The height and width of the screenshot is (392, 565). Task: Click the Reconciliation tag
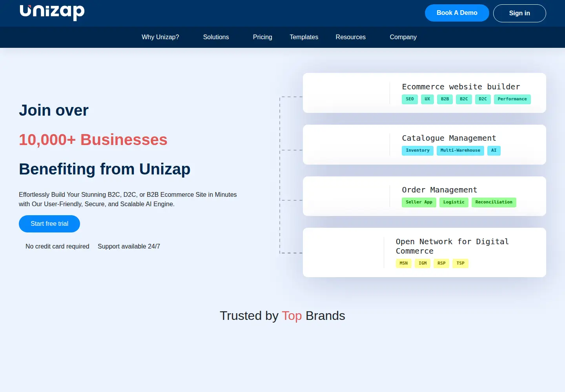tap(494, 202)
